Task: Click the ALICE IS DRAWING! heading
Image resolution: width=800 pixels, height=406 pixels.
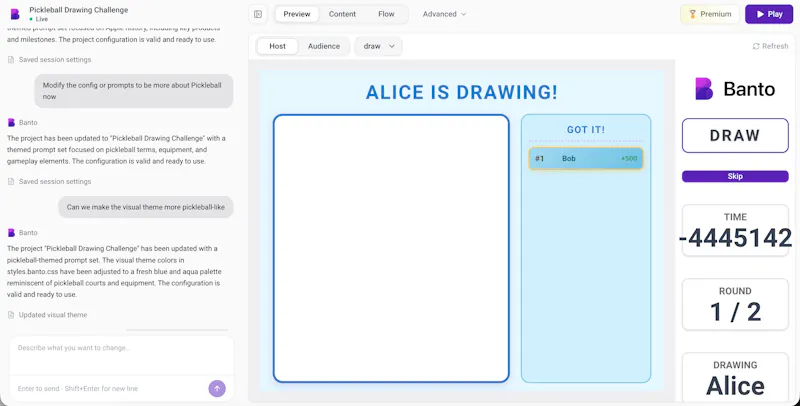Action: (x=462, y=92)
